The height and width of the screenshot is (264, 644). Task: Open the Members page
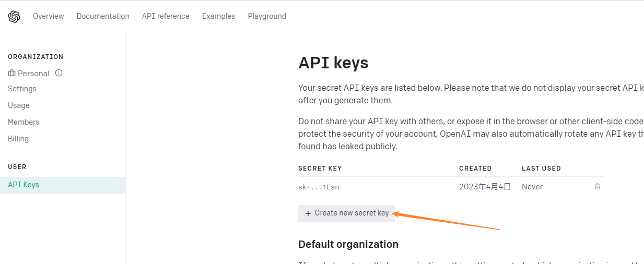24,122
